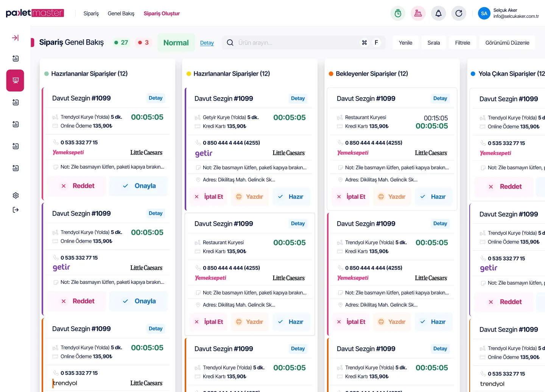Click the red 3 status badge

143,43
